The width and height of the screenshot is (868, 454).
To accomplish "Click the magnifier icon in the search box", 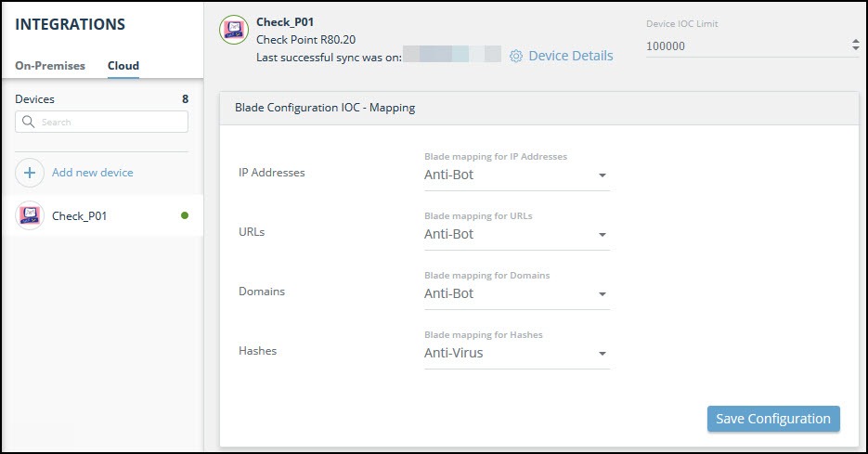I will coord(28,122).
